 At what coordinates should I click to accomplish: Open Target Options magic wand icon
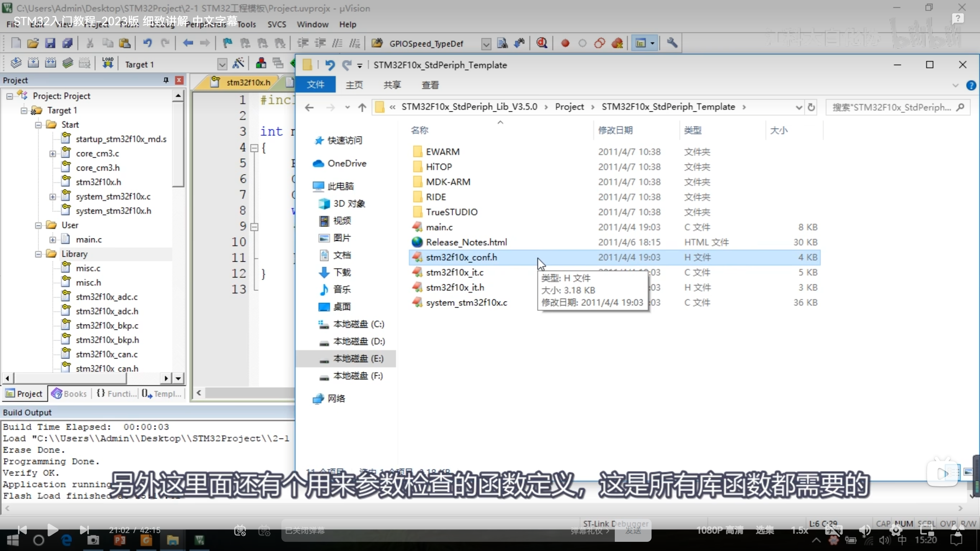238,64
